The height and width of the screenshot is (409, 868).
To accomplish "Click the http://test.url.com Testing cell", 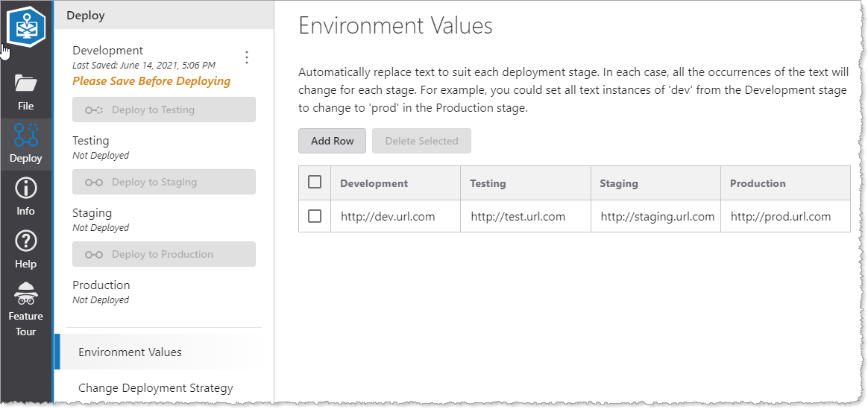I will tap(526, 216).
